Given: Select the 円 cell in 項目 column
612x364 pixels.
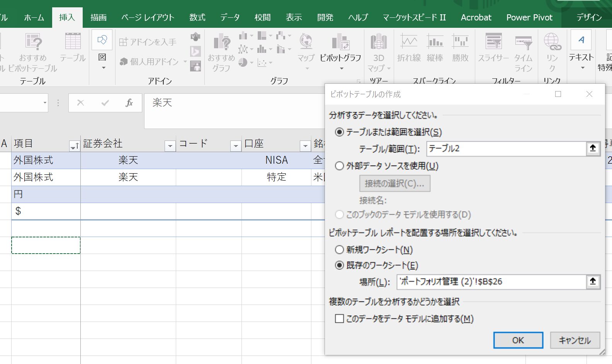Looking at the screenshot, I should point(46,194).
